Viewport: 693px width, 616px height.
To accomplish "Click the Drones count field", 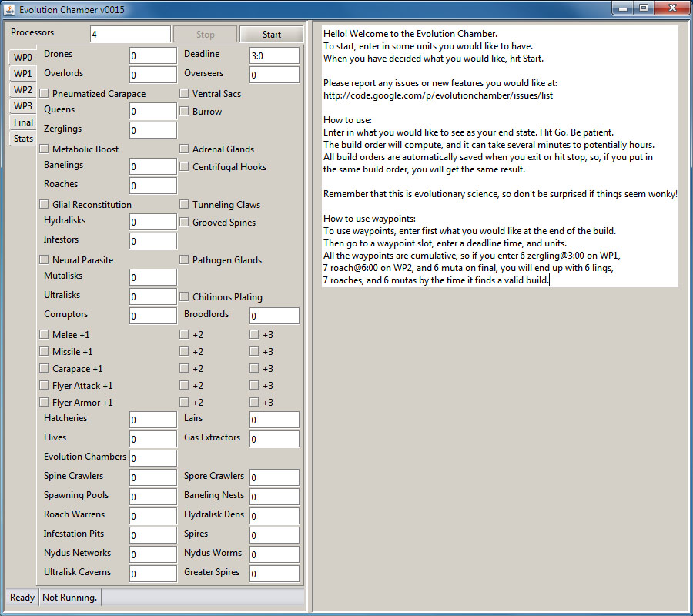I will coord(152,55).
